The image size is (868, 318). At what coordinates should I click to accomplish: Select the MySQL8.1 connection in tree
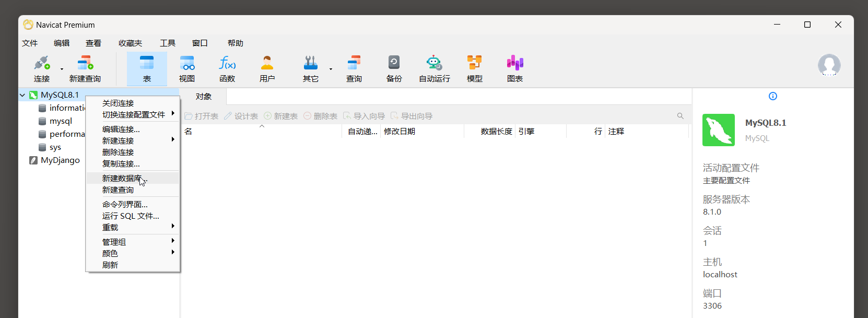click(x=60, y=95)
